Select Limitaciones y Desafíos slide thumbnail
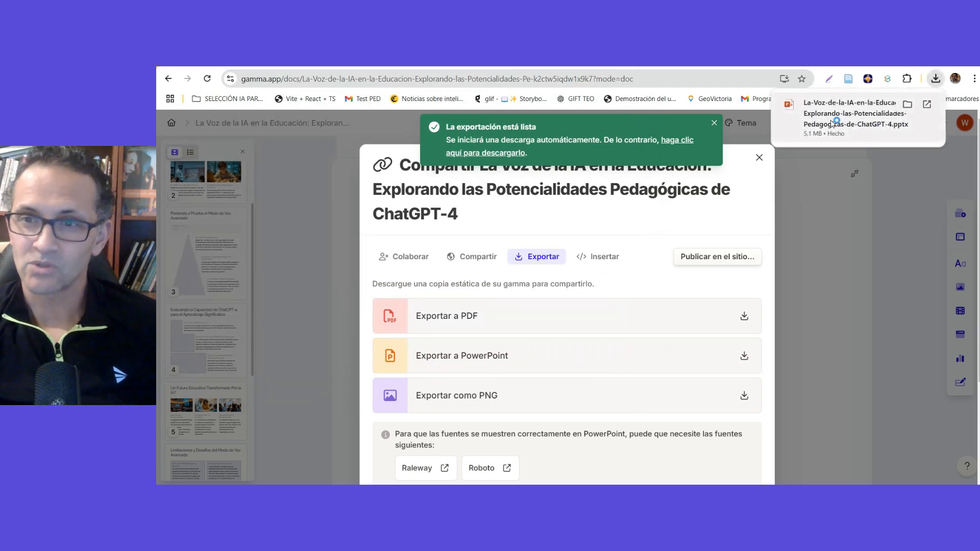 [206, 463]
